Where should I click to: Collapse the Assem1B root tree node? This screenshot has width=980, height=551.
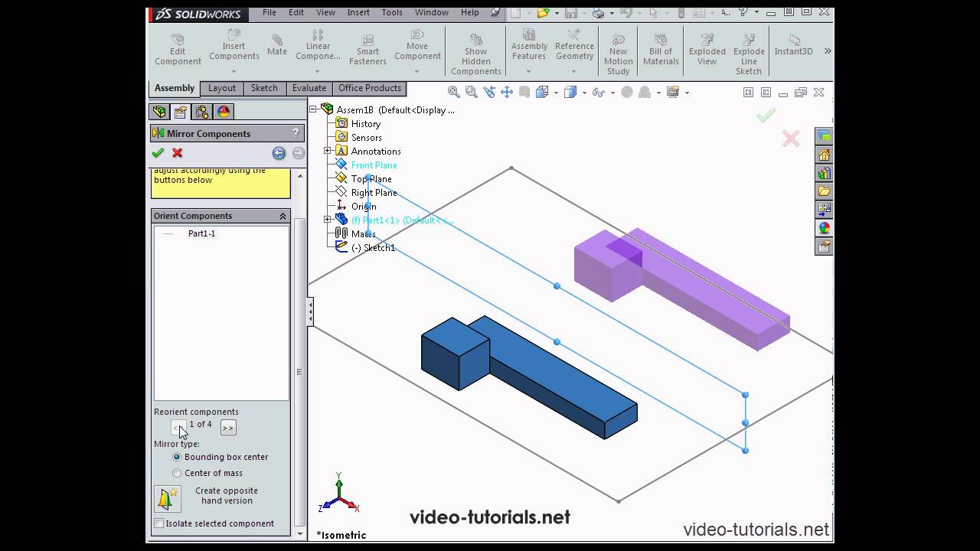coord(313,109)
